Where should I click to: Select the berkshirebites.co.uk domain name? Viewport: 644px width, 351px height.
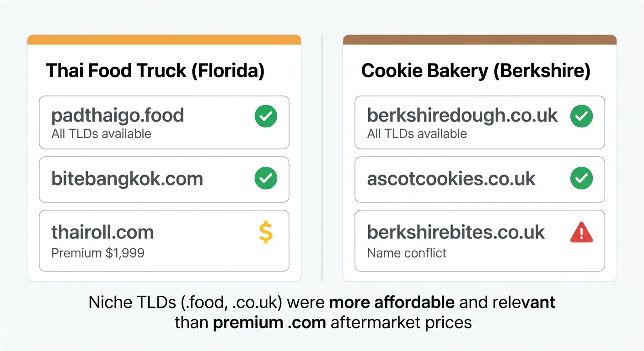point(456,232)
